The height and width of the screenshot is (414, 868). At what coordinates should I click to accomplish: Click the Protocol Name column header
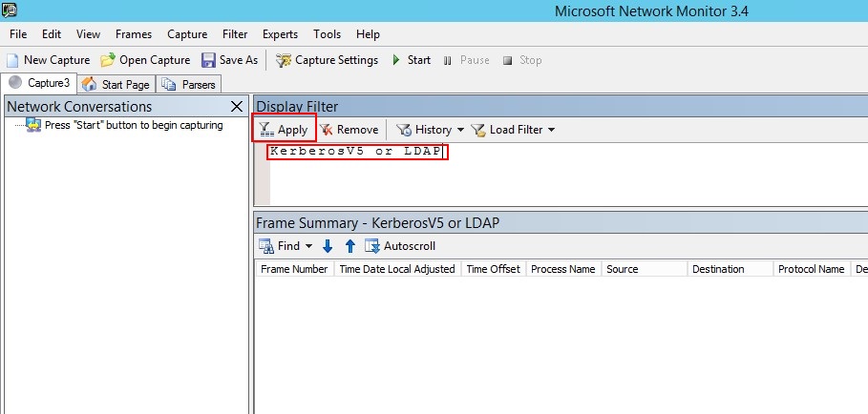click(812, 269)
